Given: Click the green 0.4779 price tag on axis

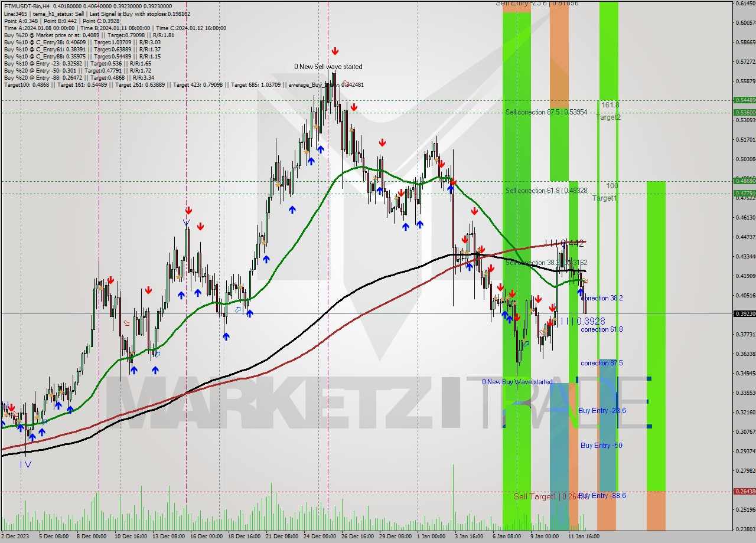Looking at the screenshot, I should click(744, 193).
